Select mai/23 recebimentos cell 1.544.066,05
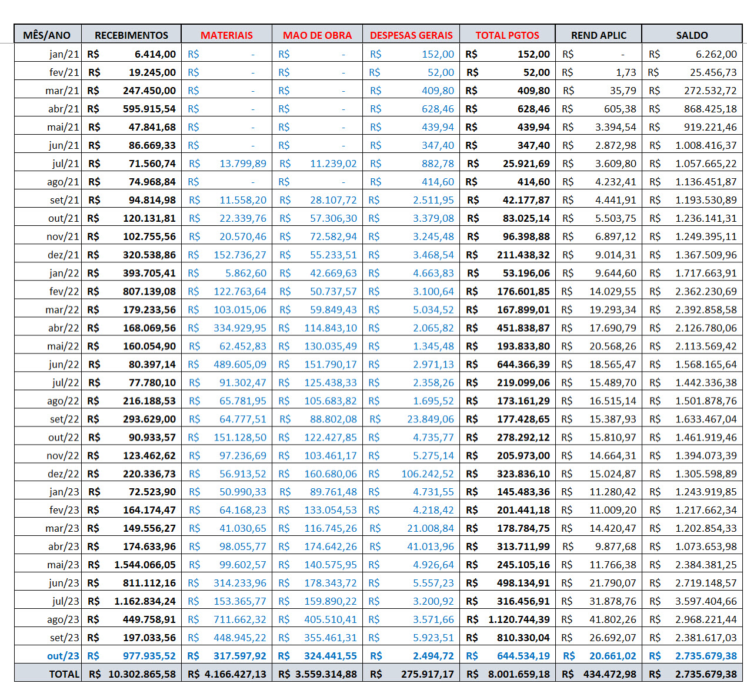This screenshot has width=747, height=700. (x=145, y=565)
